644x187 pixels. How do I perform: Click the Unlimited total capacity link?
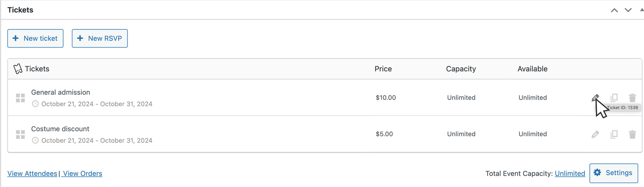click(570, 173)
